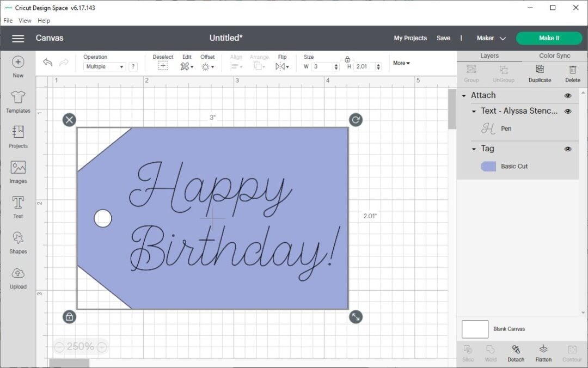Viewport: 588px width, 368px height.
Task: Expand the More options menu
Action: 401,63
